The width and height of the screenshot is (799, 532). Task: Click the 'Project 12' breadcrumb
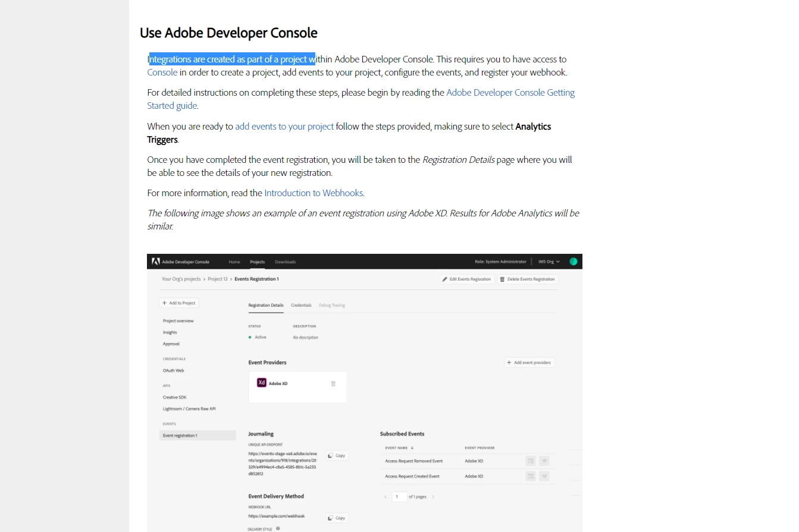click(218, 279)
